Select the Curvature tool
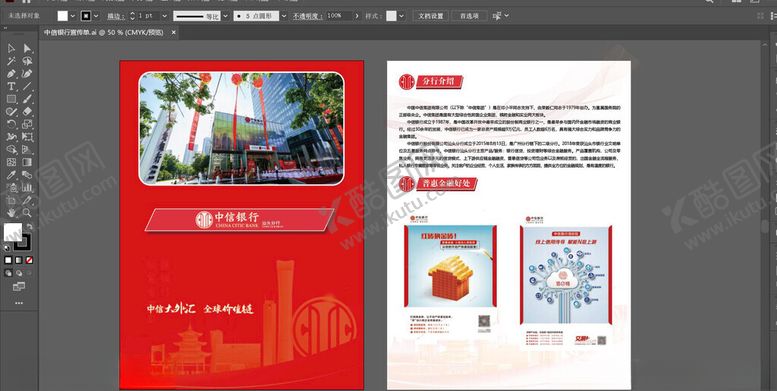777x391 pixels. click(x=27, y=74)
